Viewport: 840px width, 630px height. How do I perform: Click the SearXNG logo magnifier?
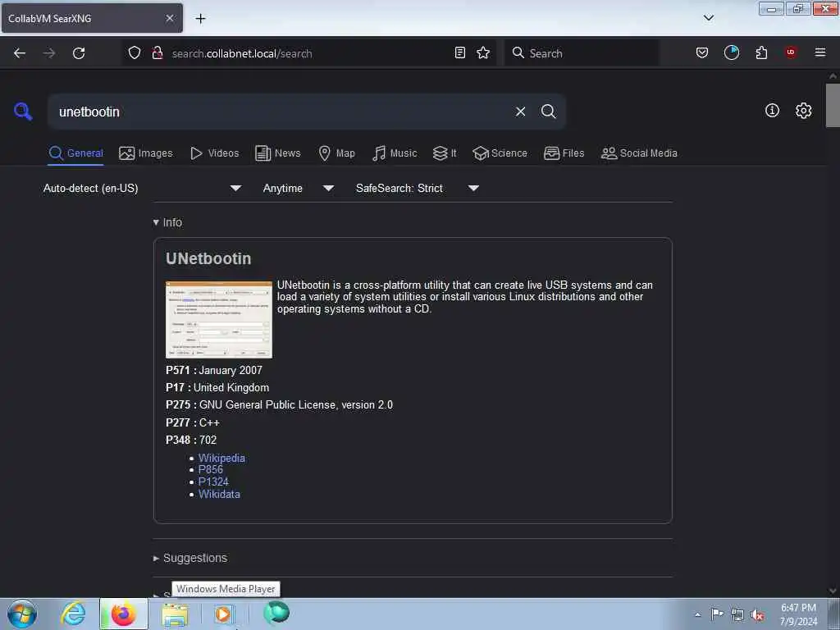(23, 112)
